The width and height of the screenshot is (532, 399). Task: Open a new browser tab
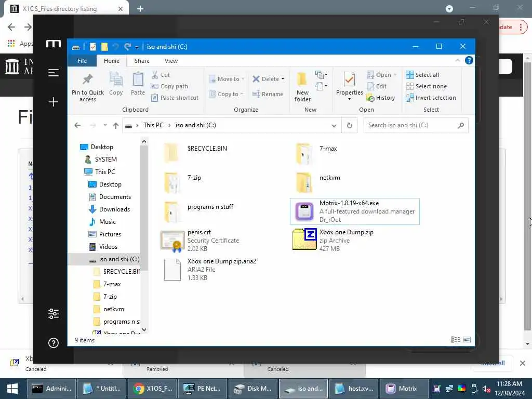pyautogui.click(x=140, y=9)
